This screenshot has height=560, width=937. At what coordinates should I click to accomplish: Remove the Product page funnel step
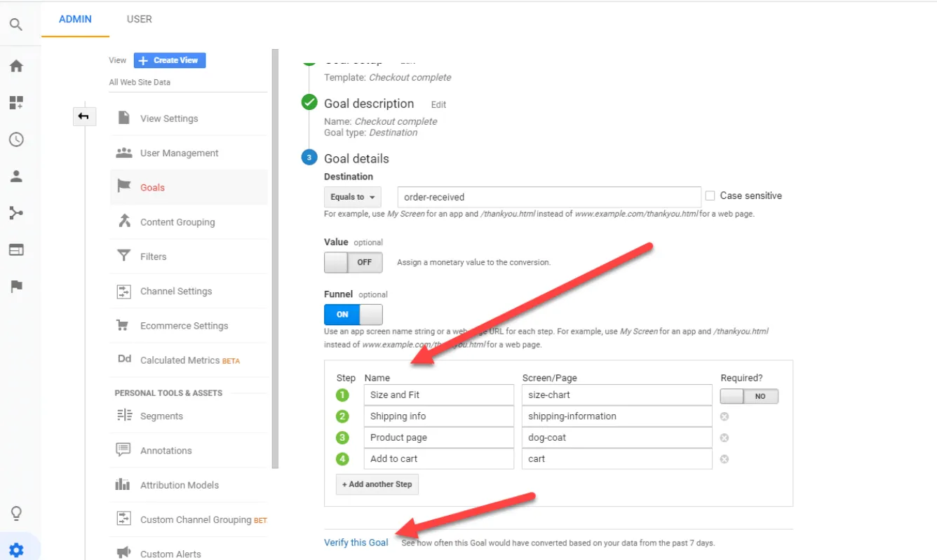pyautogui.click(x=724, y=438)
